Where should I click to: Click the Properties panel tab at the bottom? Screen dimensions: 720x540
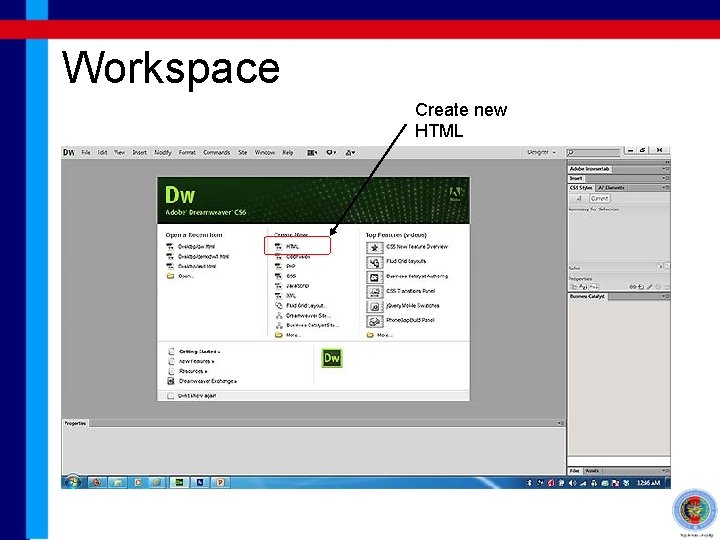pyautogui.click(x=75, y=423)
